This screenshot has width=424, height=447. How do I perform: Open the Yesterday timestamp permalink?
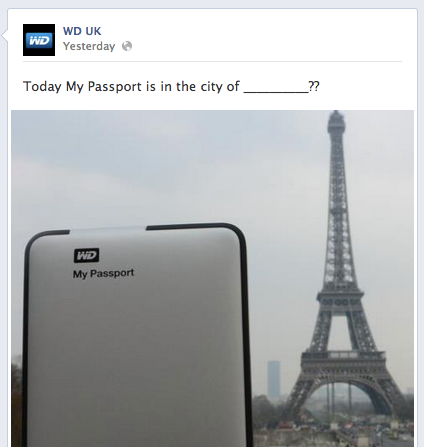pyautogui.click(x=89, y=46)
